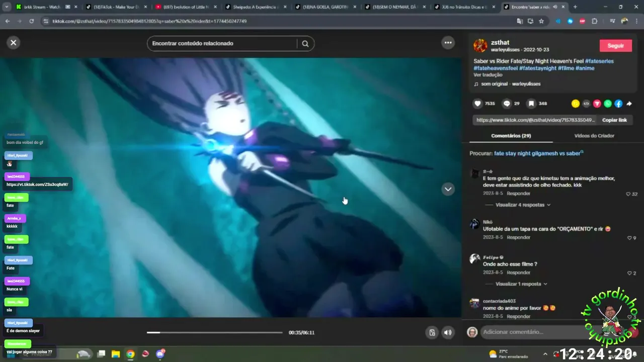Reply to Nikõ's comment

[x=518, y=237]
